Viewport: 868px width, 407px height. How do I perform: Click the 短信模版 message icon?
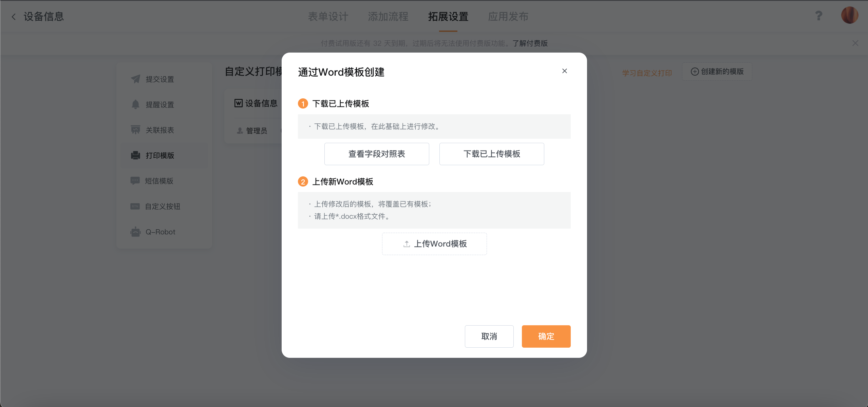[x=135, y=181]
